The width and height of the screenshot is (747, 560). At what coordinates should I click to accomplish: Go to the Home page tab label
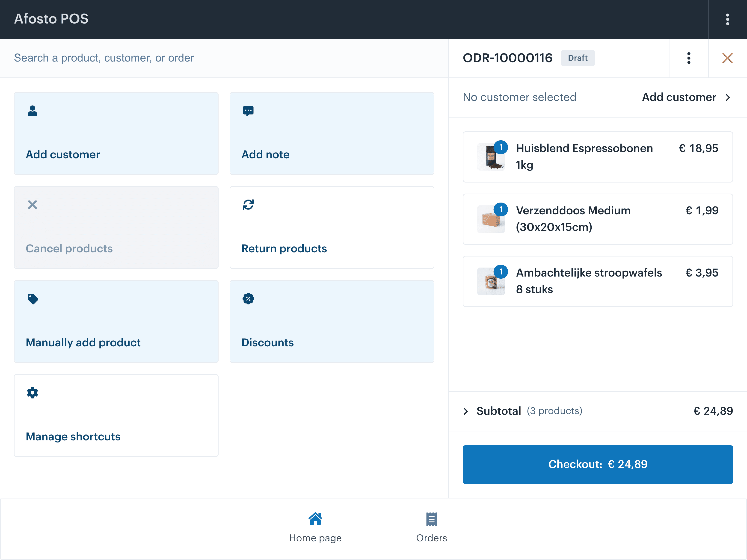[315, 538]
